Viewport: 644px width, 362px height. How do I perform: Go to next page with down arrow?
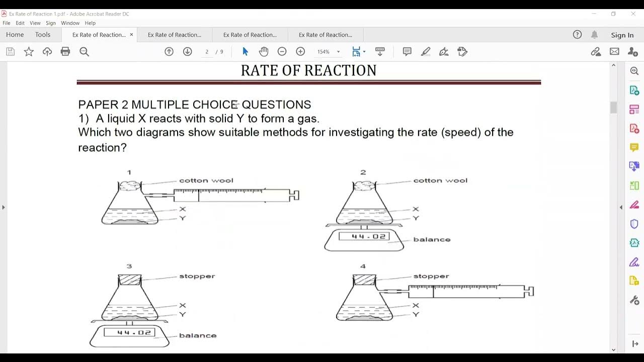[x=188, y=51]
